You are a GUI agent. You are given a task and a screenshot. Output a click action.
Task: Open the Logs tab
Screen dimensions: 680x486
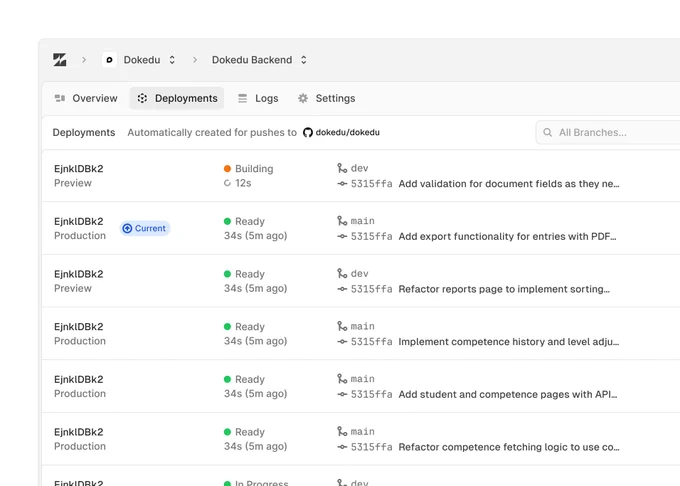tap(258, 98)
